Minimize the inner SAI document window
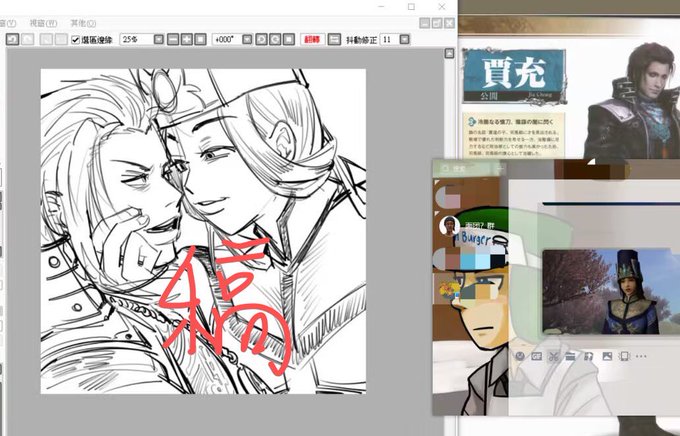Screen dimensions: 680x436 (x=425, y=23)
